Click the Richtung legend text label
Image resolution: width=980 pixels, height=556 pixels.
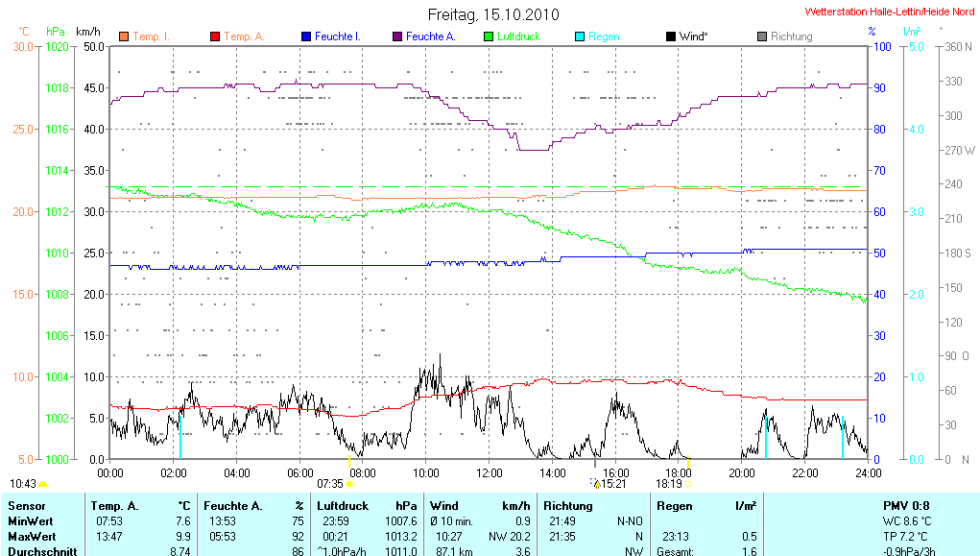(x=791, y=36)
